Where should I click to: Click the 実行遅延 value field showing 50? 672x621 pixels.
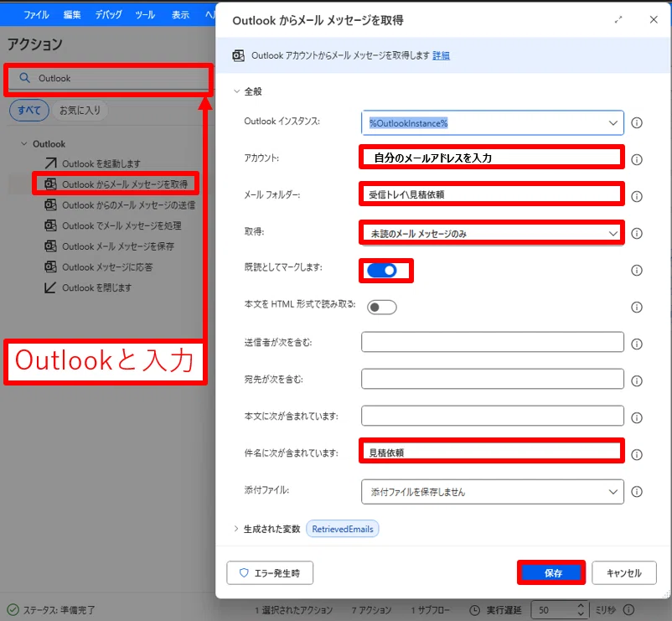pos(553,609)
